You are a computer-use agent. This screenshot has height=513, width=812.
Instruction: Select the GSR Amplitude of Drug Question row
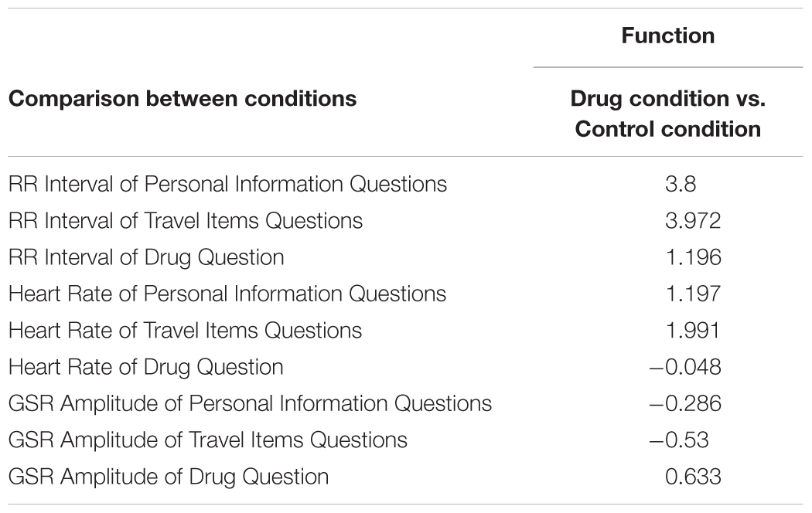pyautogui.click(x=405, y=477)
